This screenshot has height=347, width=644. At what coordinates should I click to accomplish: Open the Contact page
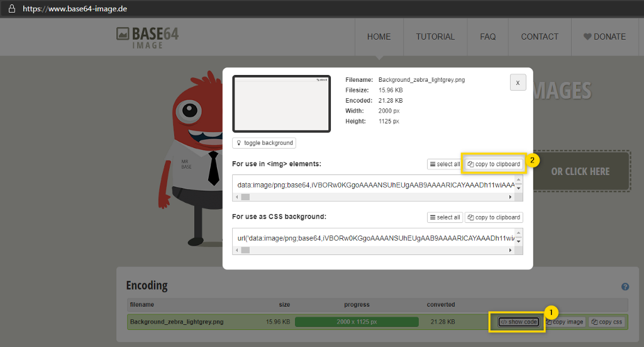point(540,37)
